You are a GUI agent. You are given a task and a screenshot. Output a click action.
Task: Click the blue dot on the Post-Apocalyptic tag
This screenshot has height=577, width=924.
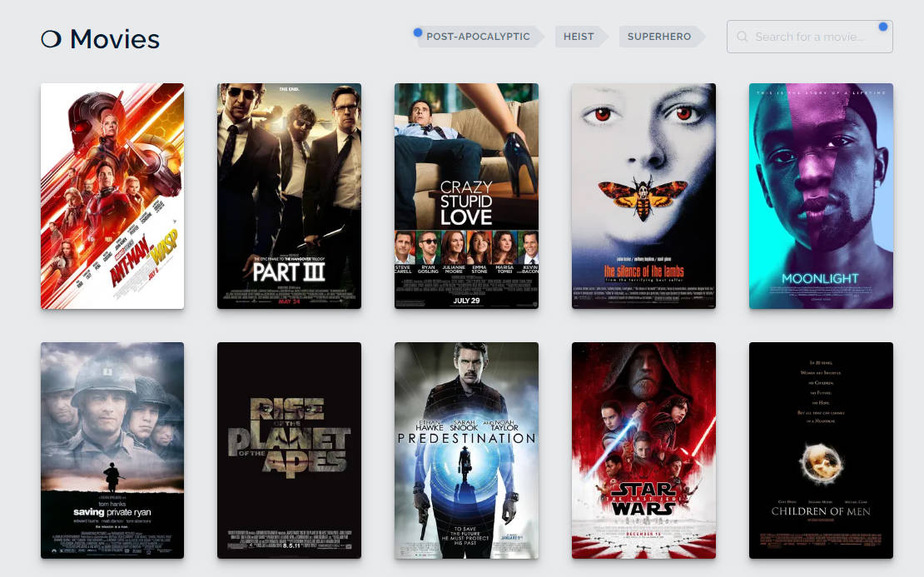click(x=418, y=32)
